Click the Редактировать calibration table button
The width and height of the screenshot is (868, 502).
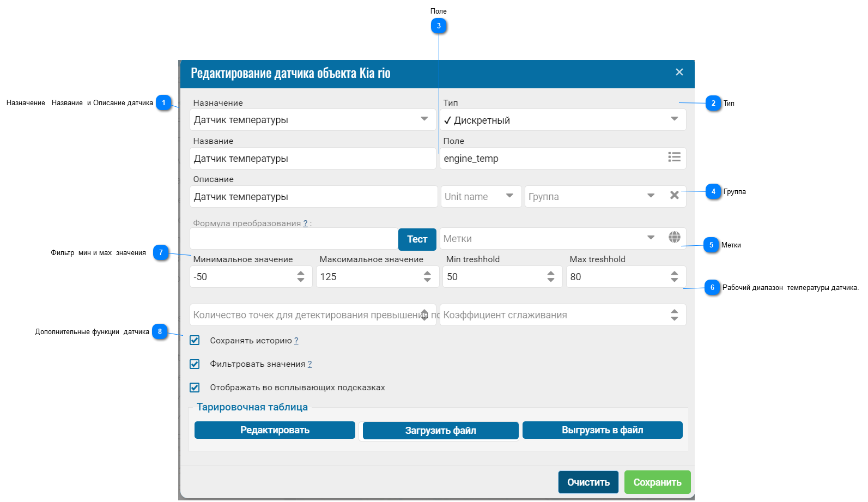(x=275, y=430)
